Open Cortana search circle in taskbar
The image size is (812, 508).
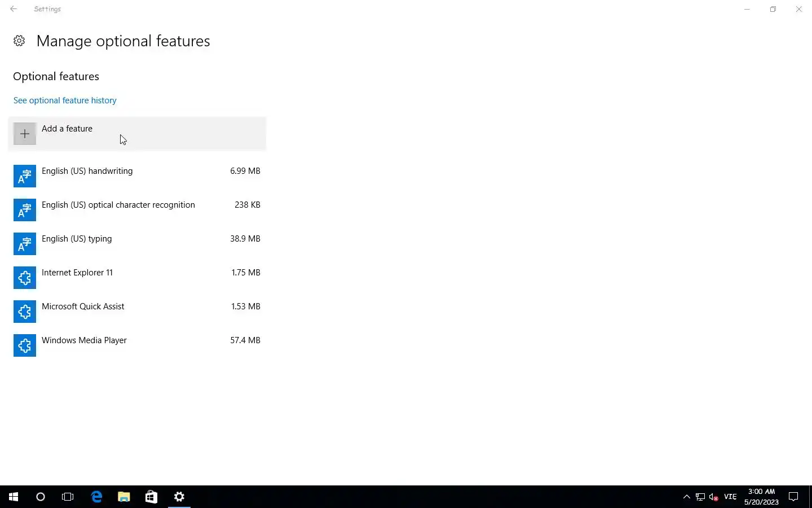pyautogui.click(x=41, y=497)
